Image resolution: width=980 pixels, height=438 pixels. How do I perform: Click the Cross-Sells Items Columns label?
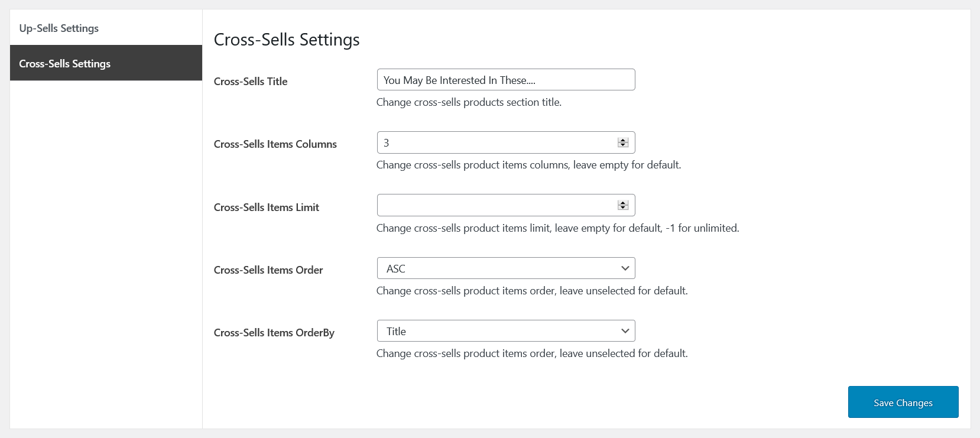tap(275, 144)
